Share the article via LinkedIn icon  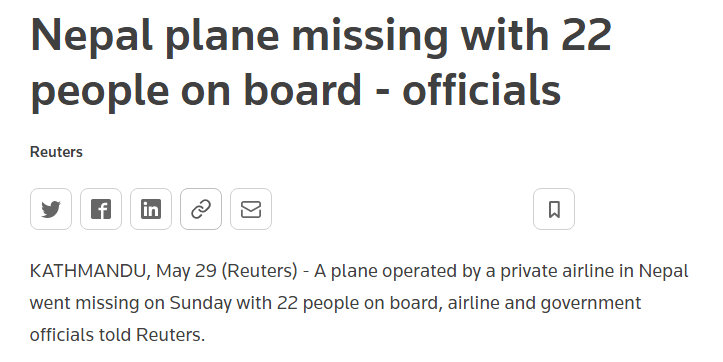[151, 209]
